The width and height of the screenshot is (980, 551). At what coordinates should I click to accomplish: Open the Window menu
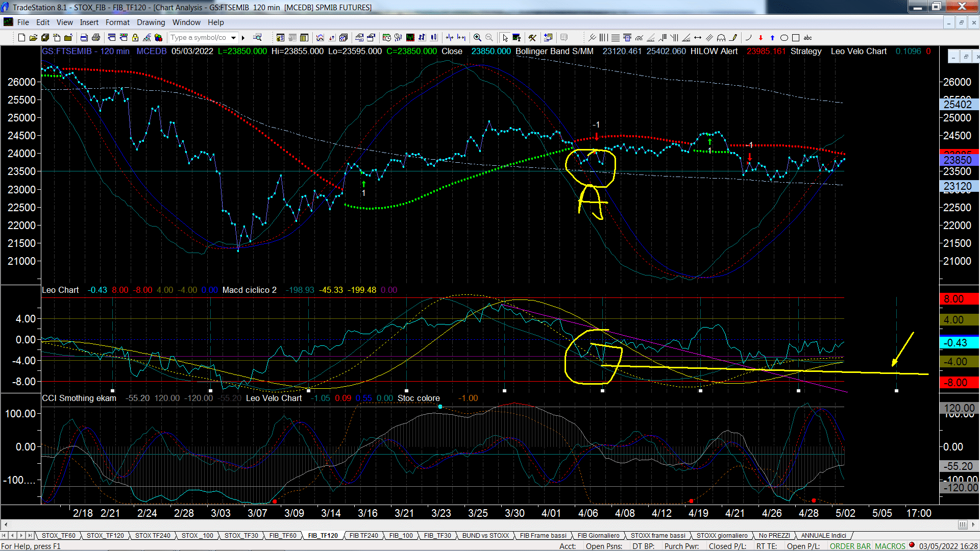pos(186,22)
